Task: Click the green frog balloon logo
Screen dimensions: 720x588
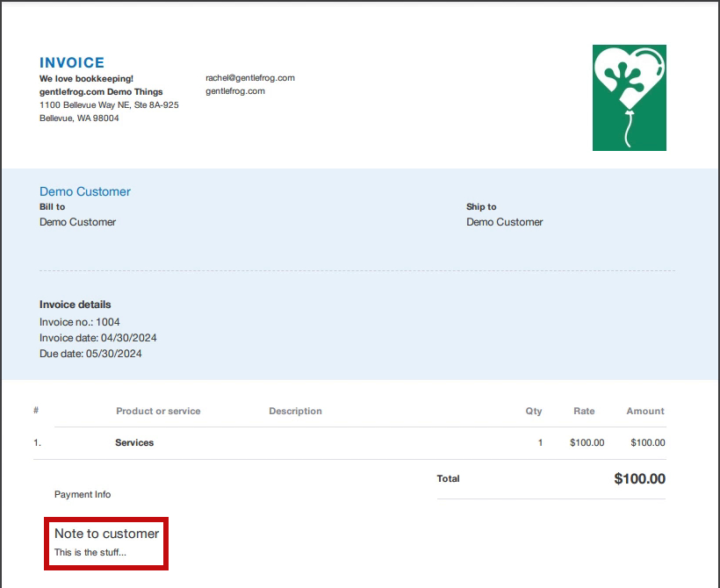Action: pyautogui.click(x=629, y=97)
